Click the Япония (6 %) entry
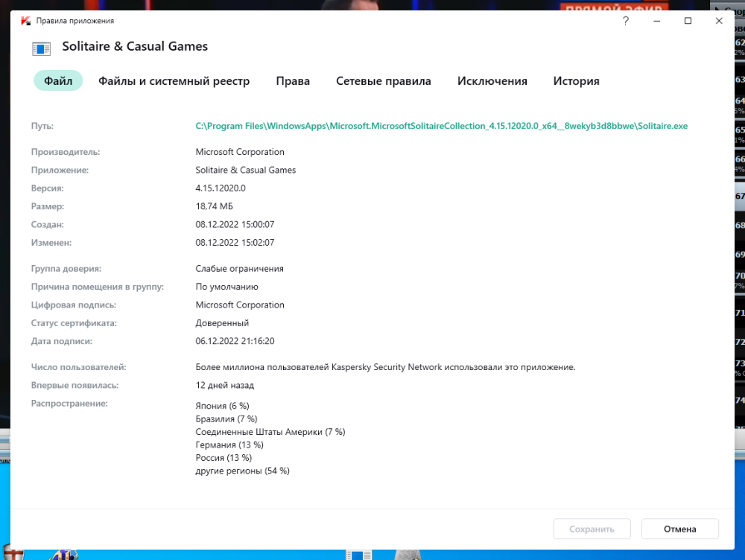745x560 pixels. pyautogui.click(x=222, y=406)
